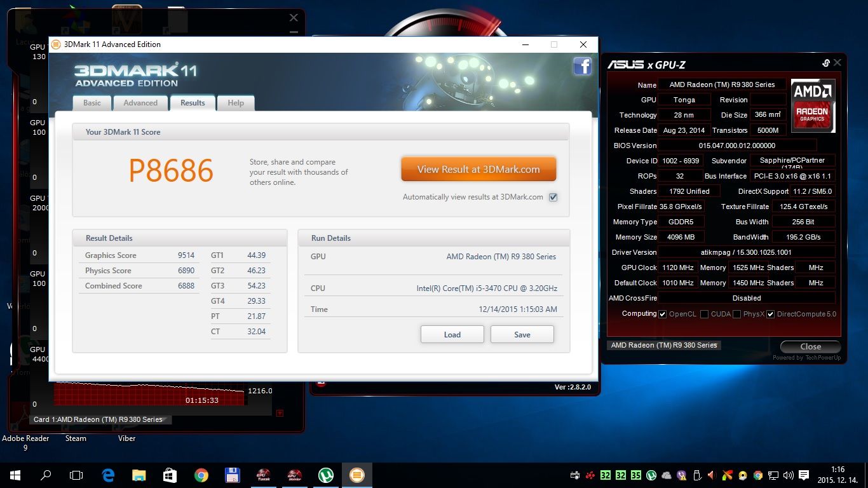Open the volume speaker tray icon

coord(789,475)
